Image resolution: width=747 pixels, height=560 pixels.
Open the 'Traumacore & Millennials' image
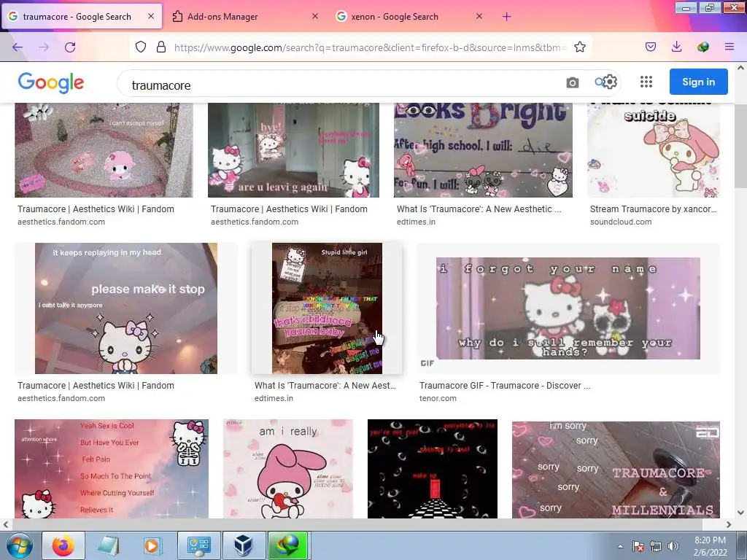pyautogui.click(x=616, y=470)
